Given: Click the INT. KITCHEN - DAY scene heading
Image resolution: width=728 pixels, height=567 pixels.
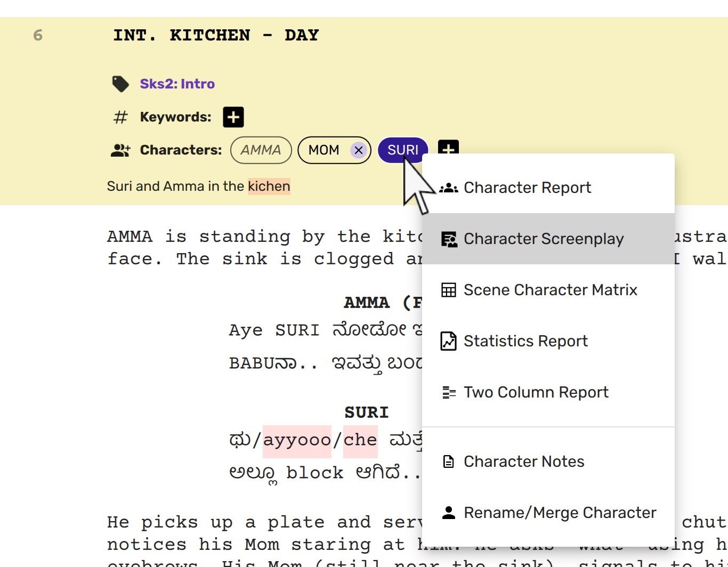Looking at the screenshot, I should [x=216, y=35].
